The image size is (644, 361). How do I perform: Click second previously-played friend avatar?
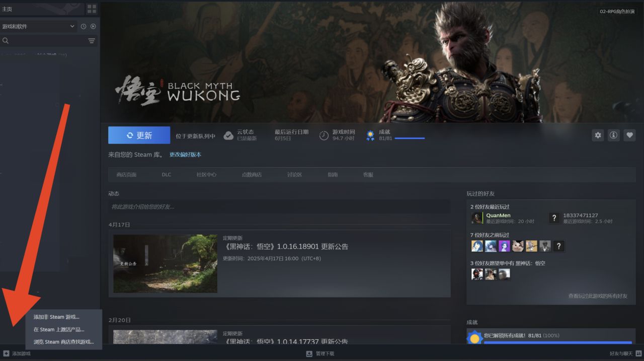click(491, 246)
